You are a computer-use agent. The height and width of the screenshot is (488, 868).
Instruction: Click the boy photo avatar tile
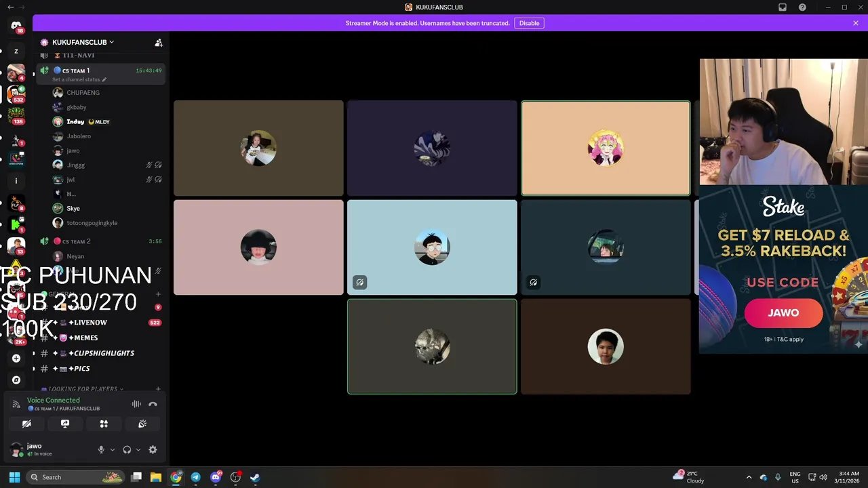[x=606, y=346]
